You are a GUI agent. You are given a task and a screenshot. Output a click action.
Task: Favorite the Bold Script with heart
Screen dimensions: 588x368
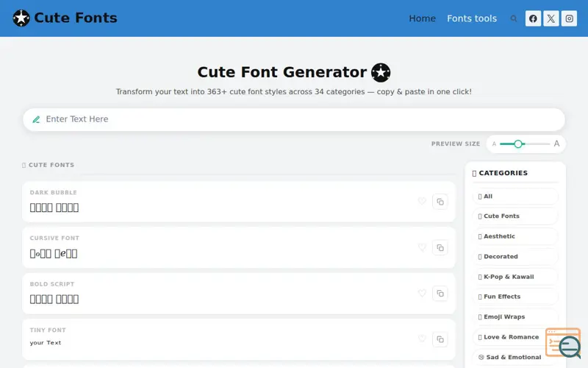coord(422,293)
